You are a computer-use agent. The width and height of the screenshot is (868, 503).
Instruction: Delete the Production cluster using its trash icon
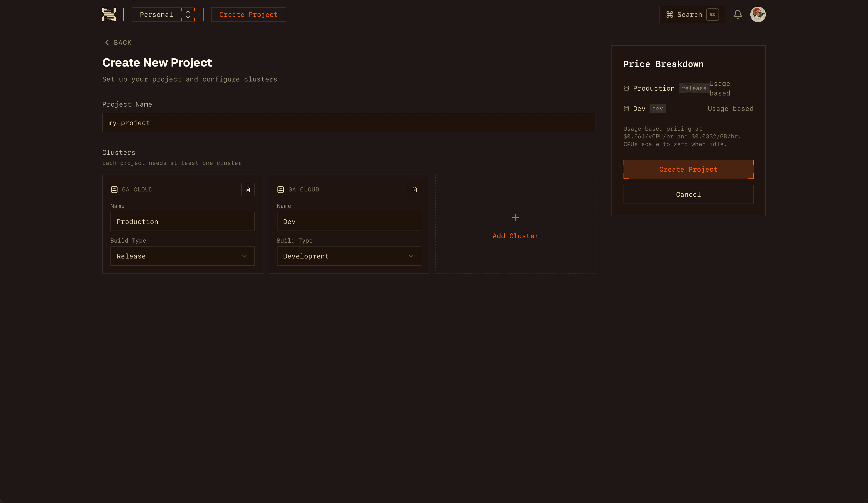248,189
